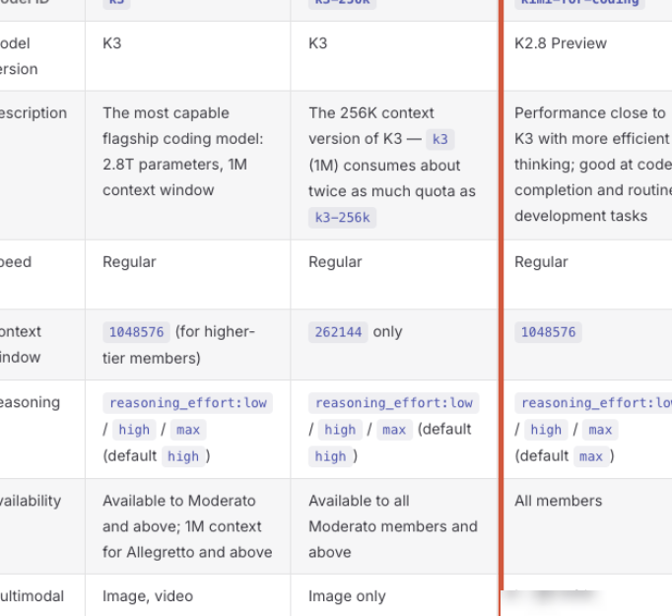The height and width of the screenshot is (616, 672).
Task: Click the 'max' option chip in the flagship K3 reasoning cell
Action: coord(188,430)
